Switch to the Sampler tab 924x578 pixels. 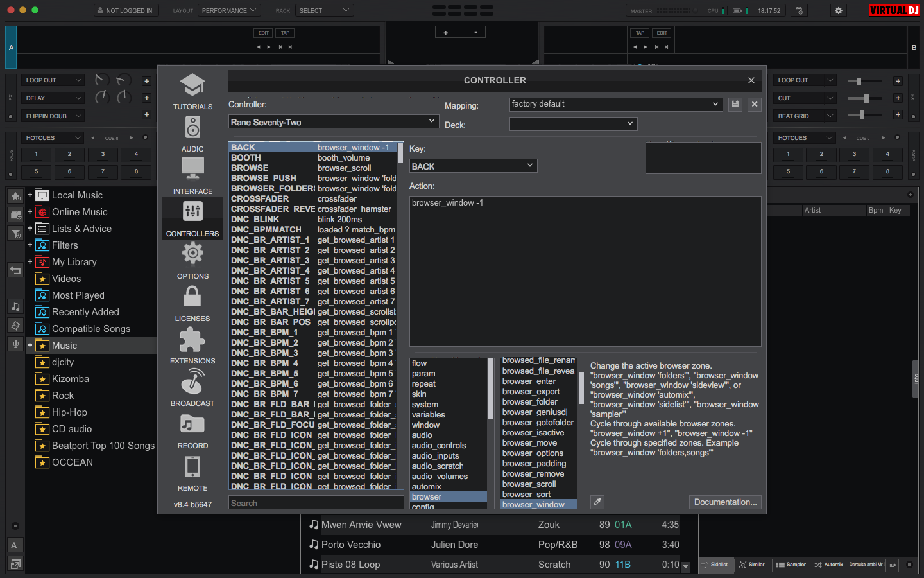click(791, 565)
